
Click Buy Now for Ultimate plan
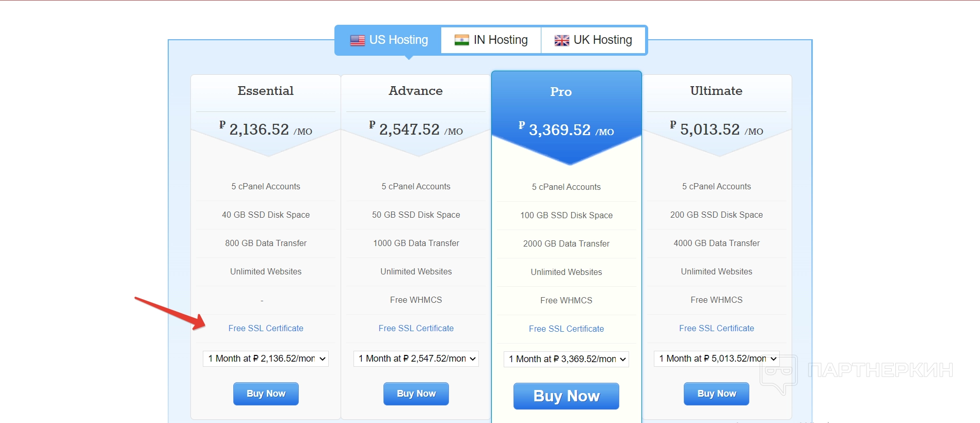point(716,394)
